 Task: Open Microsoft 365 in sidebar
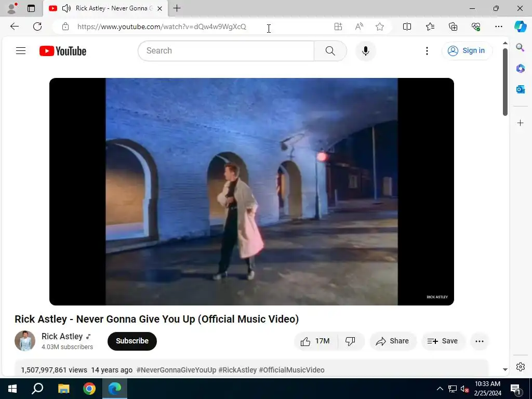pos(520,68)
